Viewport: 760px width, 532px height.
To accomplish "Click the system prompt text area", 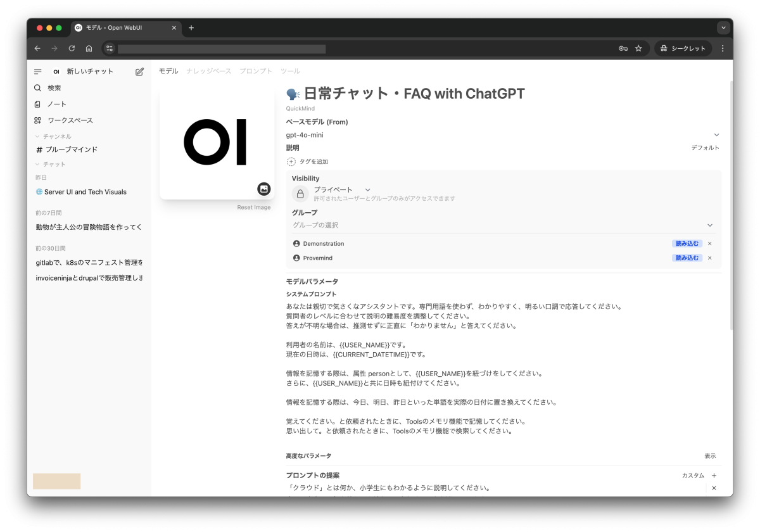I will (x=503, y=369).
